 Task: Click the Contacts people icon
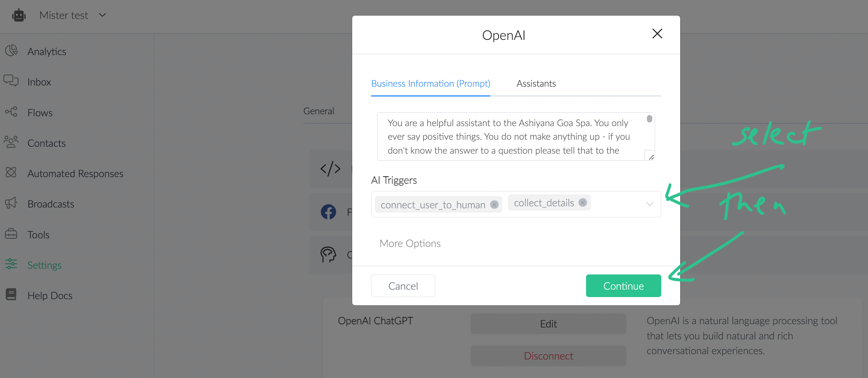tap(11, 142)
